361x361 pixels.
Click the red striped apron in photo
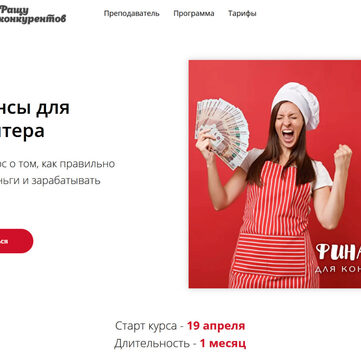275,225
